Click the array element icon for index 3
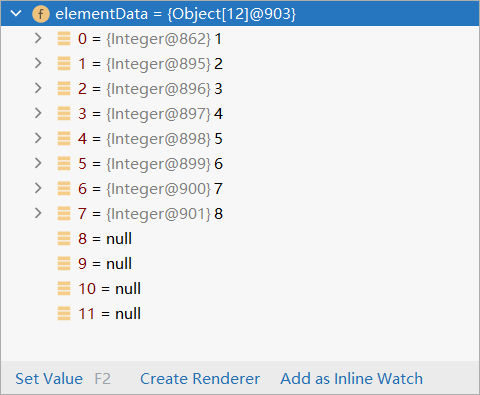This screenshot has width=480, height=395. click(64, 114)
